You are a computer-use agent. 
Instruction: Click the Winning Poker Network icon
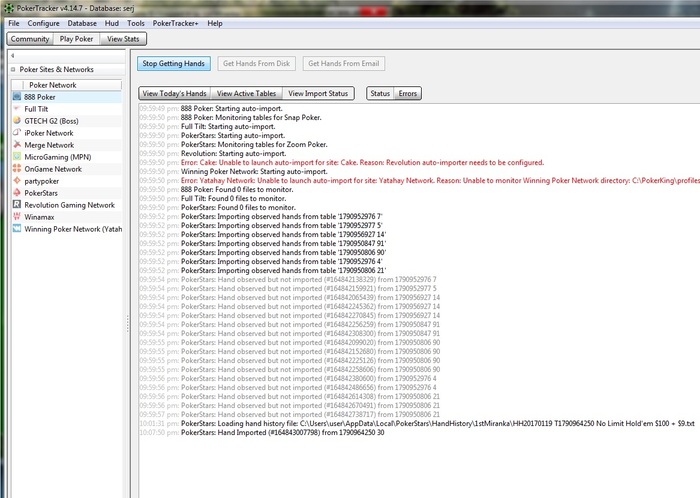click(17, 229)
